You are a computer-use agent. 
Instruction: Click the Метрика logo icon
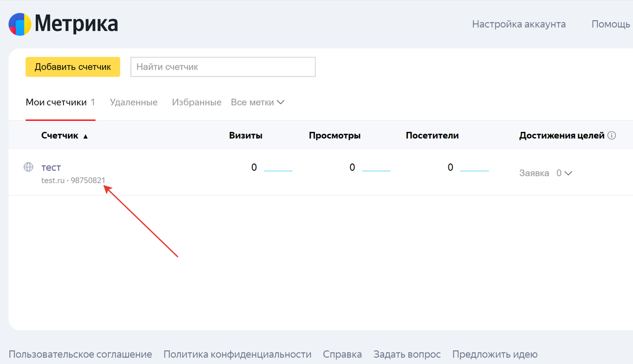click(x=20, y=24)
